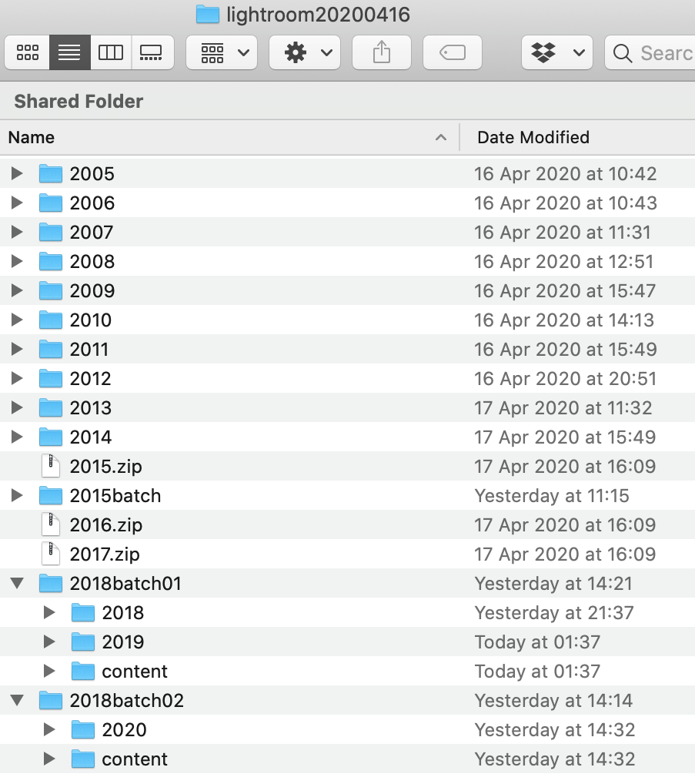The width and height of the screenshot is (695, 784).
Task: Expand the 2015batch folder triangle
Action: click(17, 495)
